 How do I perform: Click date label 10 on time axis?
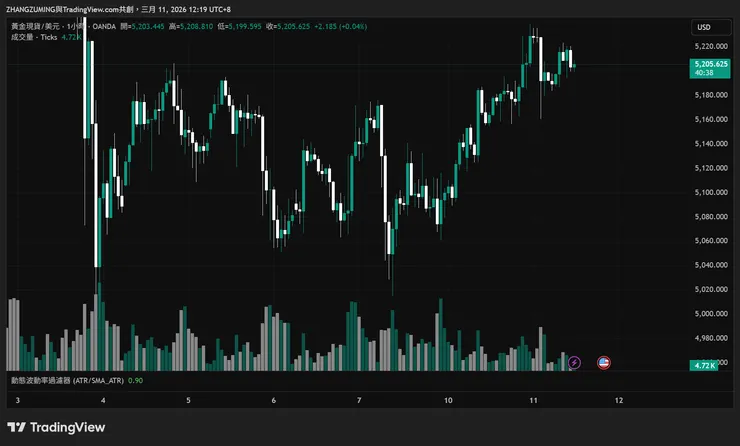448,400
